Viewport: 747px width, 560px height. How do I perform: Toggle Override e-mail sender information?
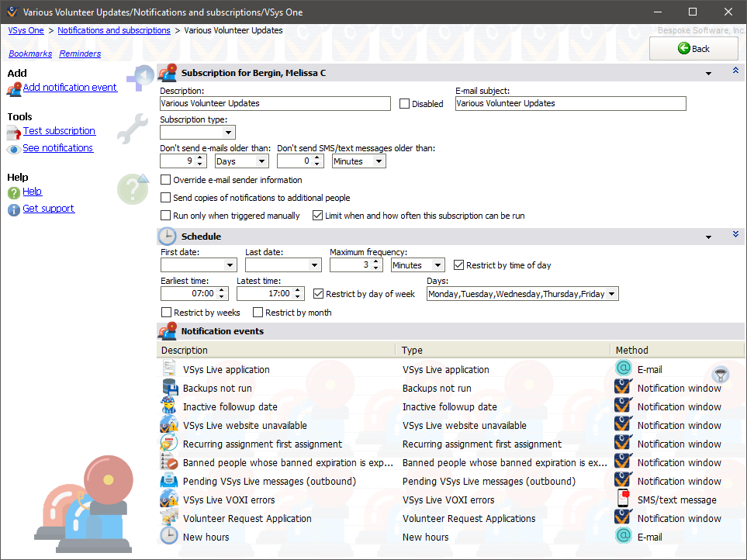166,180
